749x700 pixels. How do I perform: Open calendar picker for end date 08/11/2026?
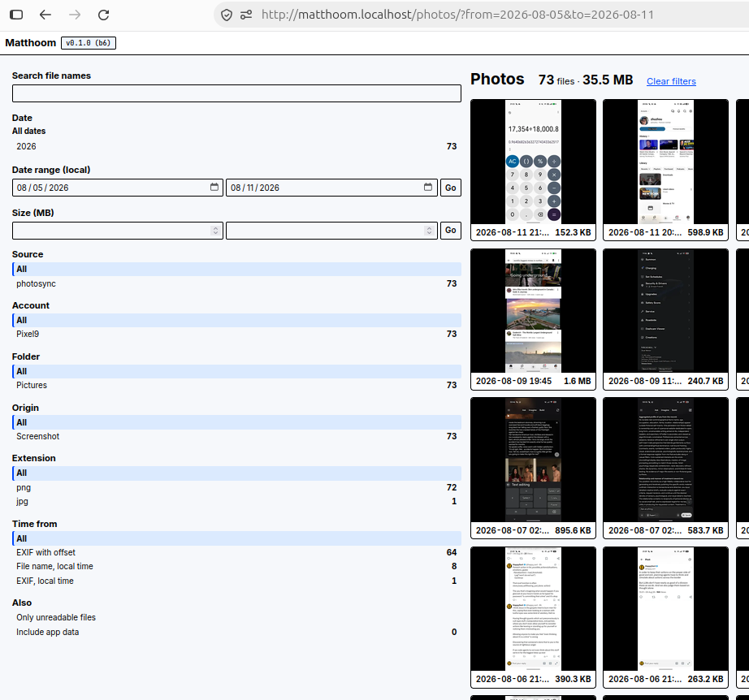(428, 187)
